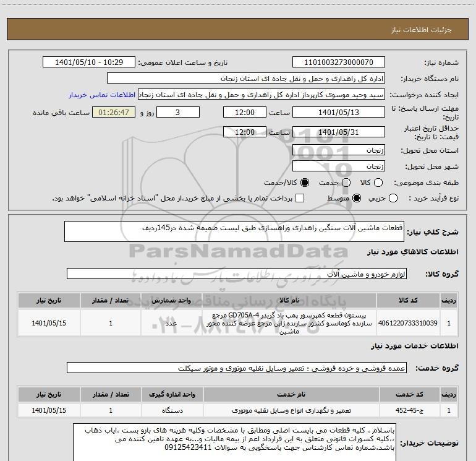Click the goods name cell پیستون قطعه کمپرسور

289,323
